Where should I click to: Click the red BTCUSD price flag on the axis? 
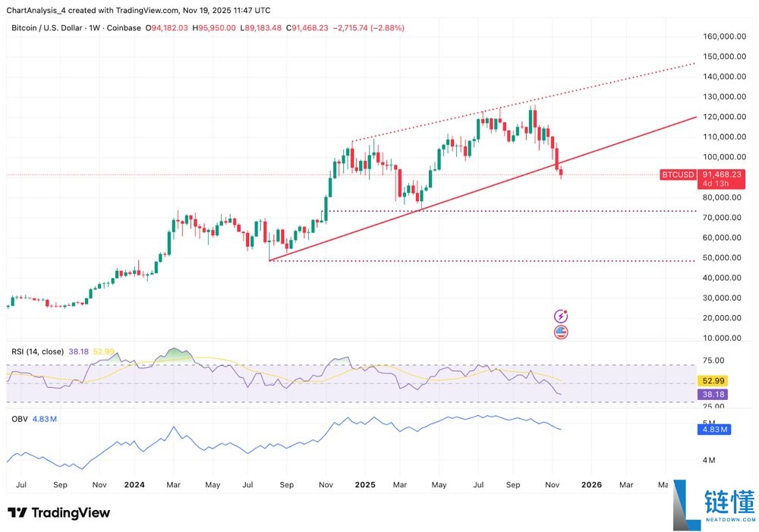pos(678,175)
